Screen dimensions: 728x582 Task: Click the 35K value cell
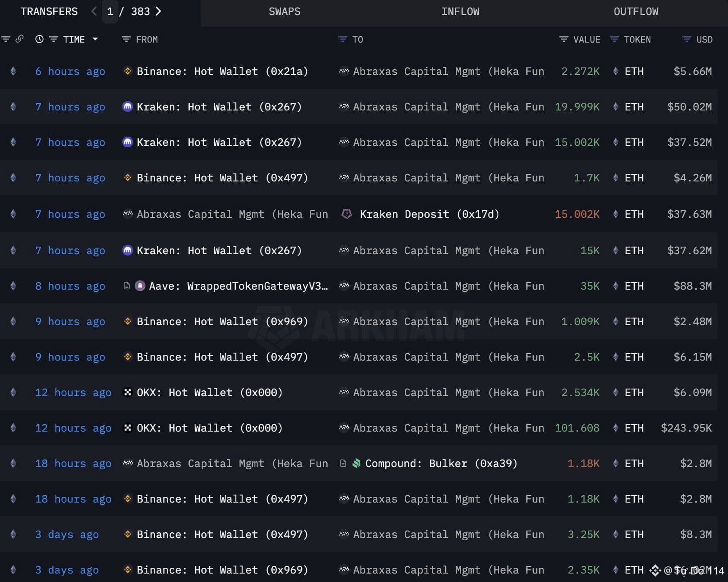point(590,286)
